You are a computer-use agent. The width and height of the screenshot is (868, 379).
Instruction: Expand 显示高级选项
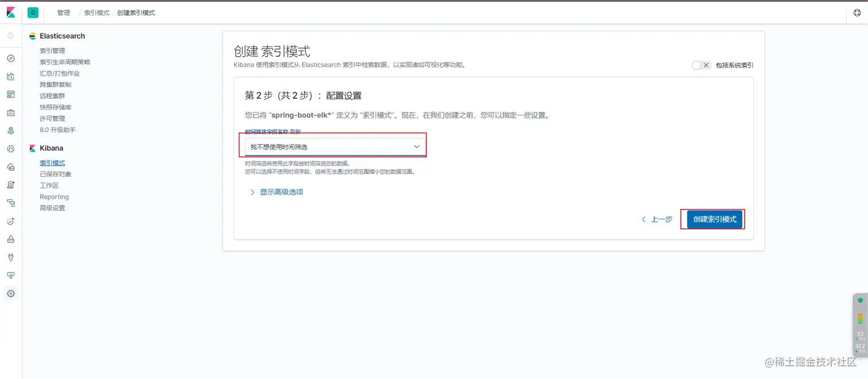(x=277, y=192)
